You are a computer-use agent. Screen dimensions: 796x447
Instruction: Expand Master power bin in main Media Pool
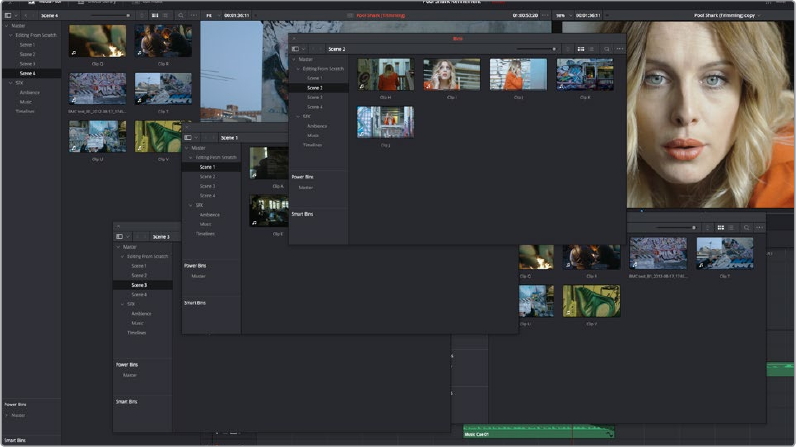pyautogui.click(x=7, y=415)
